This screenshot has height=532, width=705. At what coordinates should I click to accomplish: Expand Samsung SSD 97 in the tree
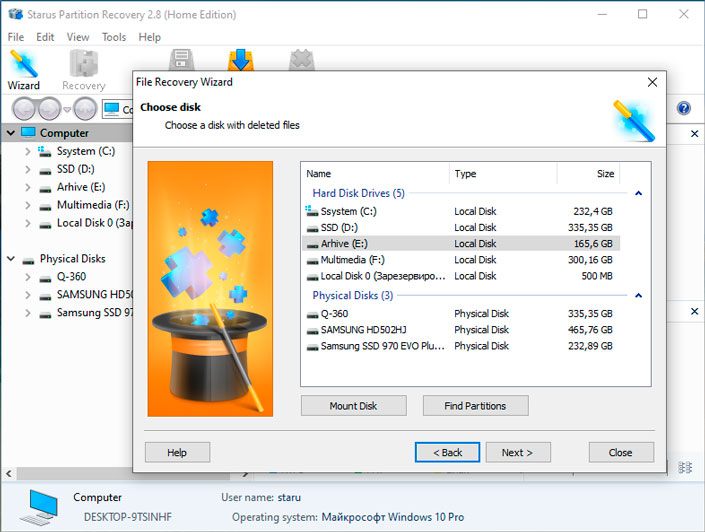coord(28,313)
